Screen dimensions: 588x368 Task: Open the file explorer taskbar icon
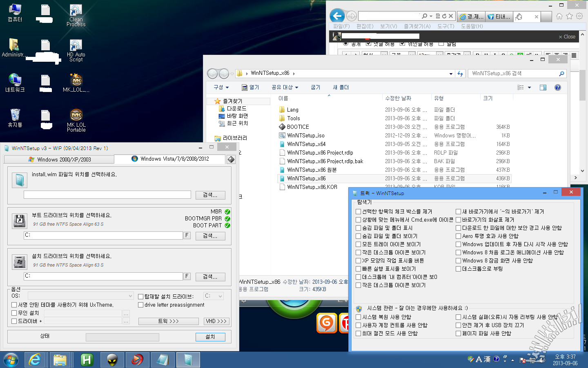pyautogui.click(x=60, y=360)
